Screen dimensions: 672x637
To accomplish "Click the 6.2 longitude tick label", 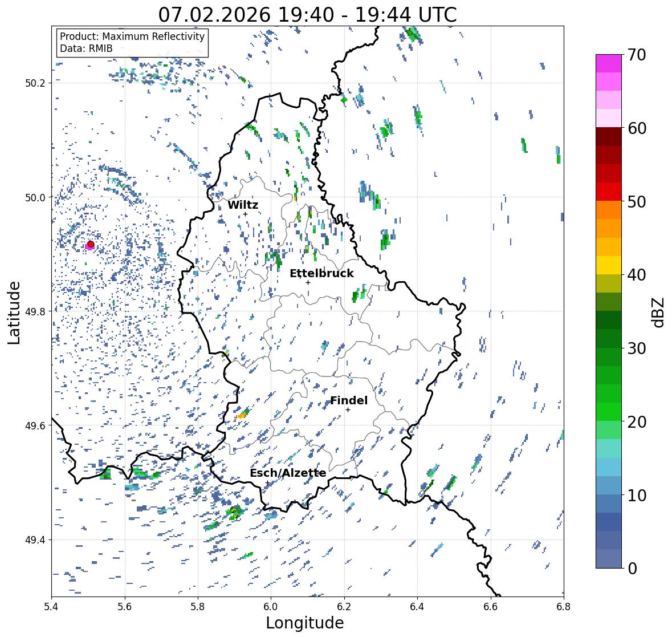I will (344, 606).
